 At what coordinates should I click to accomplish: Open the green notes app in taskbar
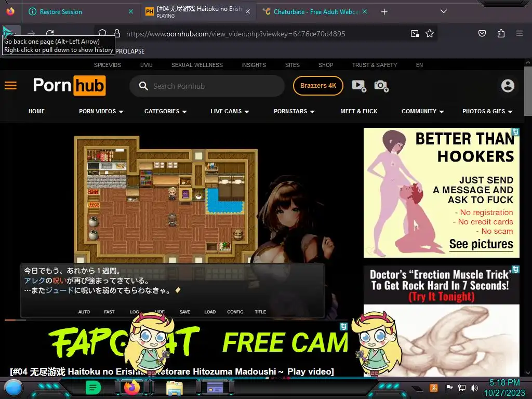[93, 388]
